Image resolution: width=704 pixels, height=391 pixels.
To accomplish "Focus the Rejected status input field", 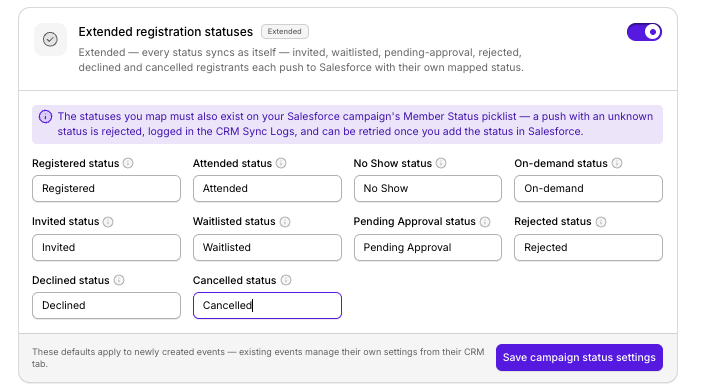I will coord(588,247).
